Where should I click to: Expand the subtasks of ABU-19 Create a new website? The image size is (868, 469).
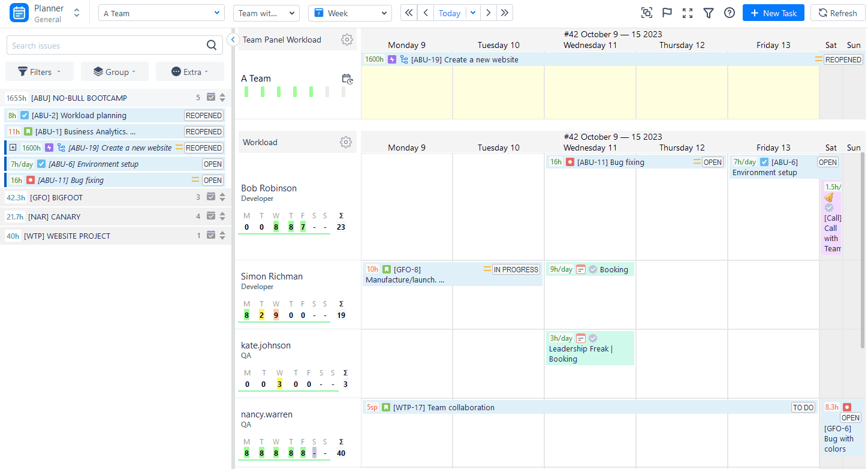[13, 147]
